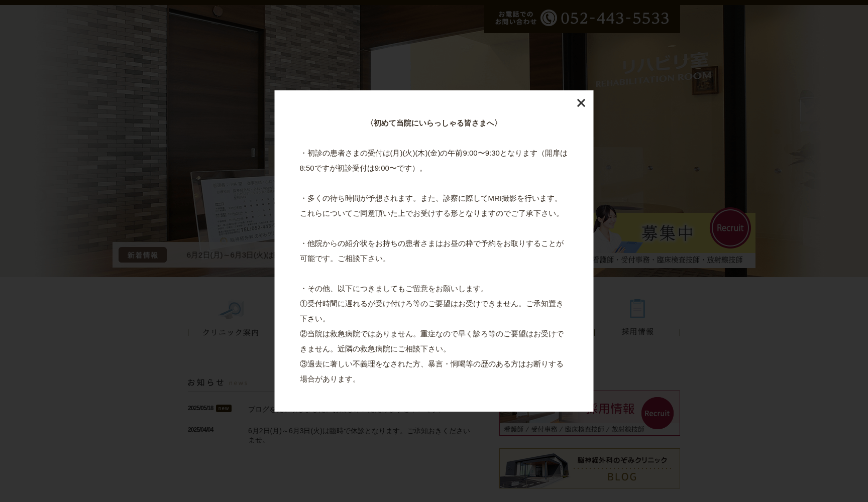Click the 新着情報 label block

[142, 255]
